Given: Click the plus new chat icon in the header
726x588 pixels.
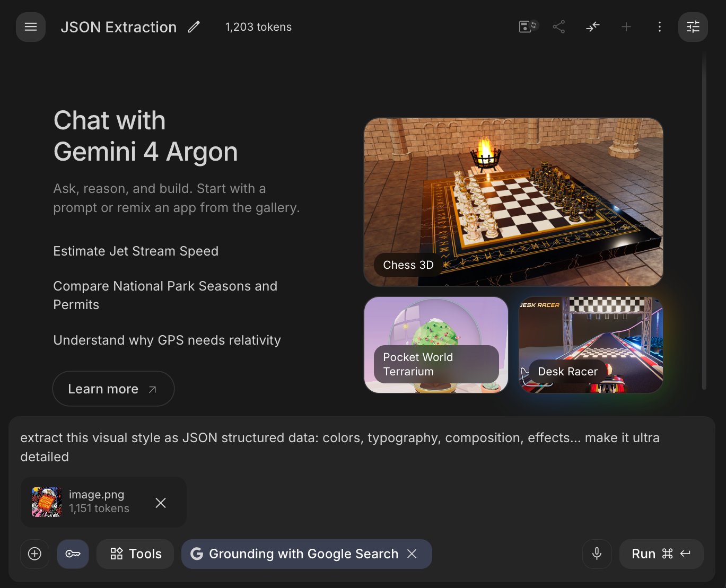Looking at the screenshot, I should pyautogui.click(x=626, y=27).
